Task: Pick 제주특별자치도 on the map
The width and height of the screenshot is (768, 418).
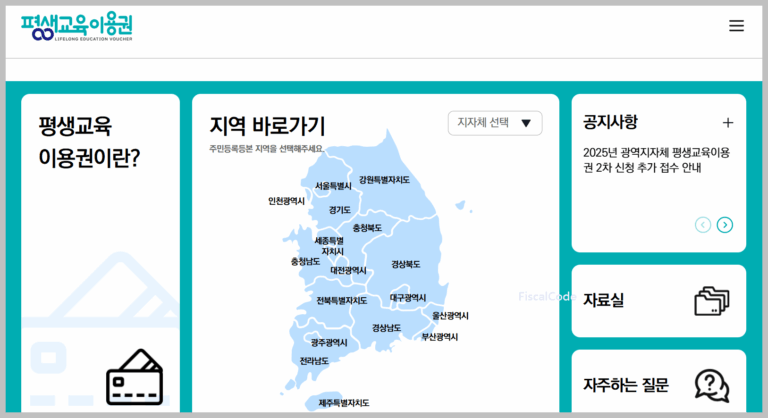Action: pyautogui.click(x=343, y=402)
